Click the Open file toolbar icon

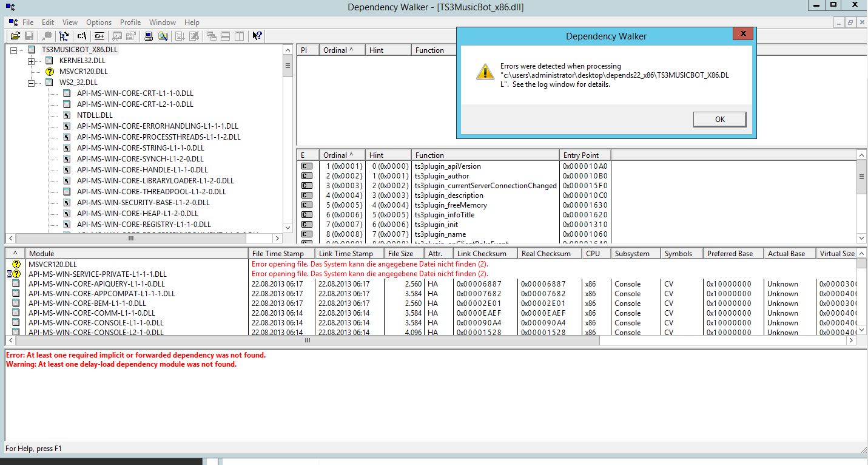(x=16, y=36)
